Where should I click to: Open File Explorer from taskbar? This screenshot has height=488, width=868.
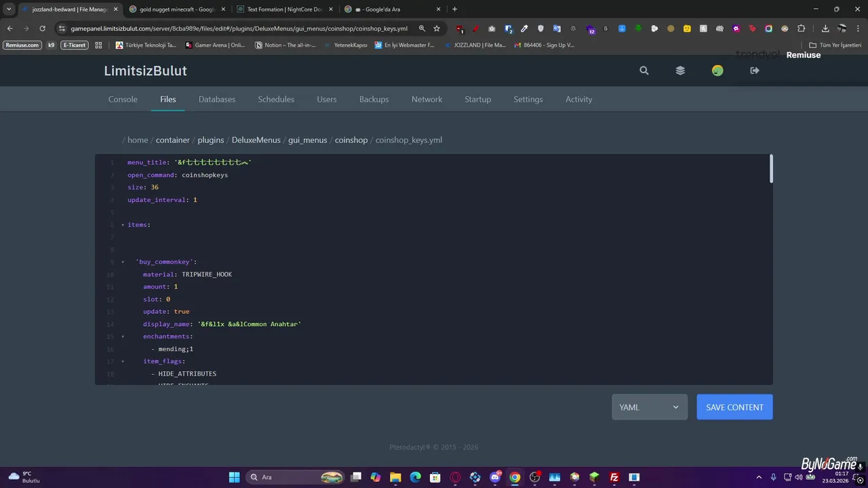[x=395, y=477]
